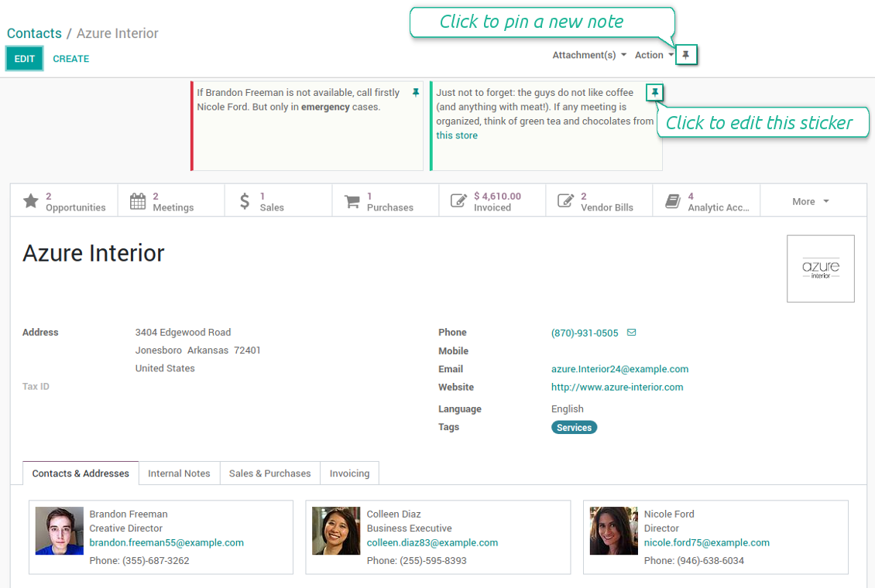Click the EDIT button
Screen dimensions: 875x588
point(25,59)
